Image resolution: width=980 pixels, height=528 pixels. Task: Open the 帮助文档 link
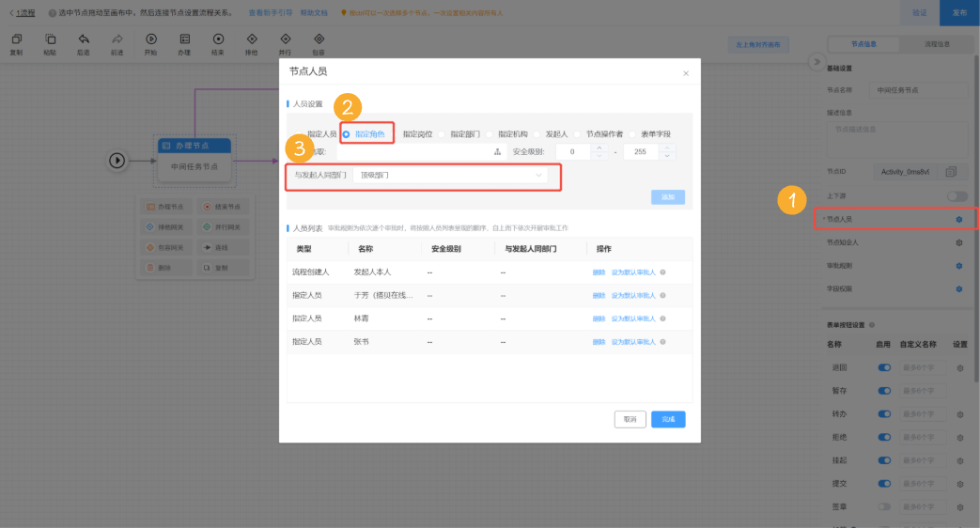tap(314, 12)
